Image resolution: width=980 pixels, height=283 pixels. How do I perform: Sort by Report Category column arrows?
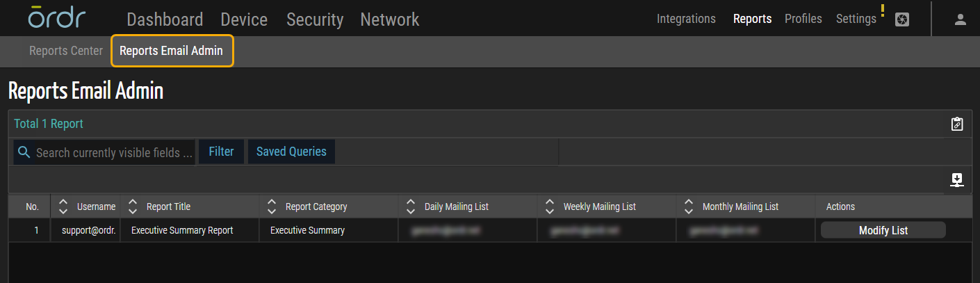coord(272,207)
